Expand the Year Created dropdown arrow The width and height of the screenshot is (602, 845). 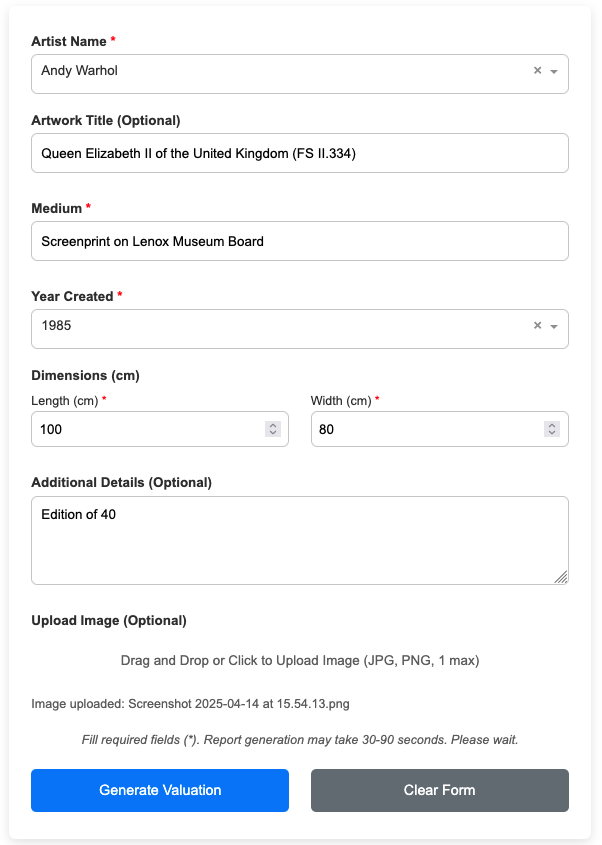(x=554, y=326)
